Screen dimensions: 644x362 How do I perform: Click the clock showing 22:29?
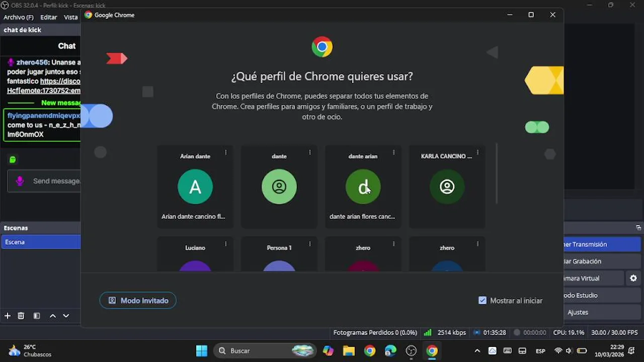click(x=610, y=350)
